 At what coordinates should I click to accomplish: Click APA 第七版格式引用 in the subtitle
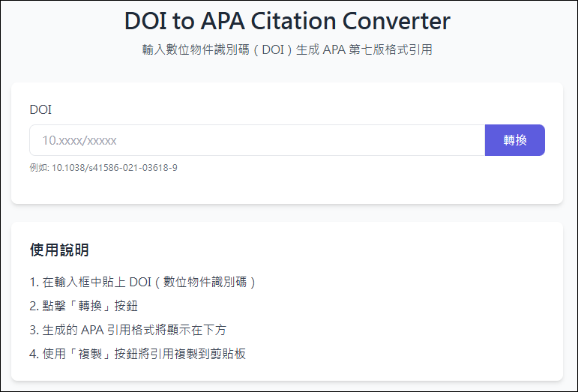pyautogui.click(x=378, y=49)
